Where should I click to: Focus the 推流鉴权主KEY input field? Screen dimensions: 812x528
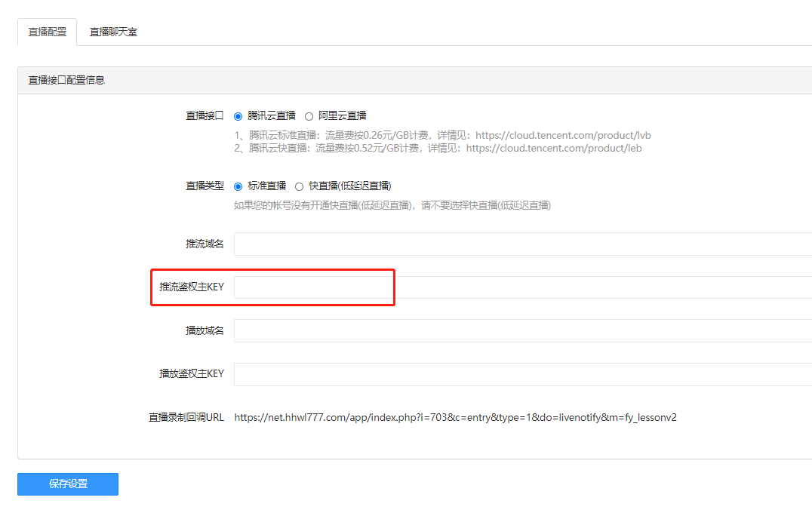(x=523, y=287)
